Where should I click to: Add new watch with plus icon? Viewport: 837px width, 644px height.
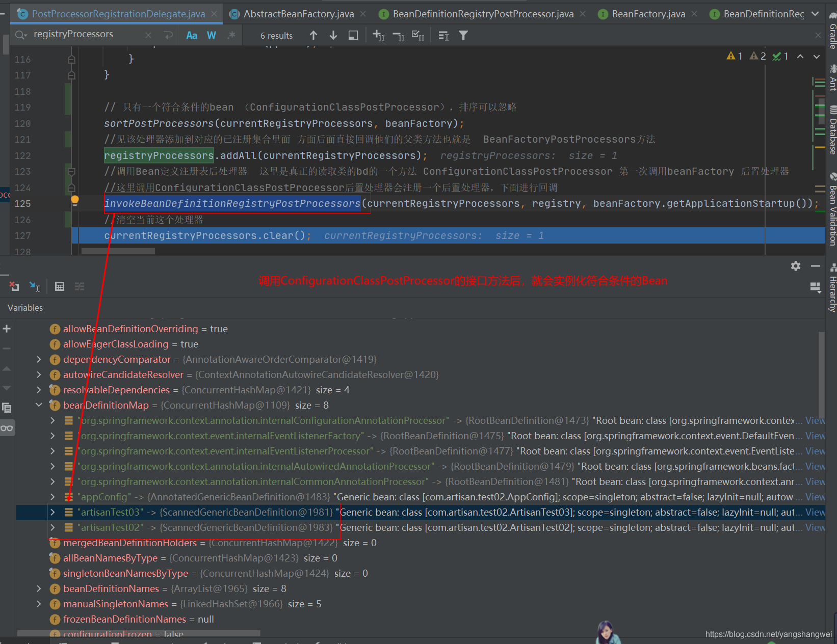coord(7,329)
